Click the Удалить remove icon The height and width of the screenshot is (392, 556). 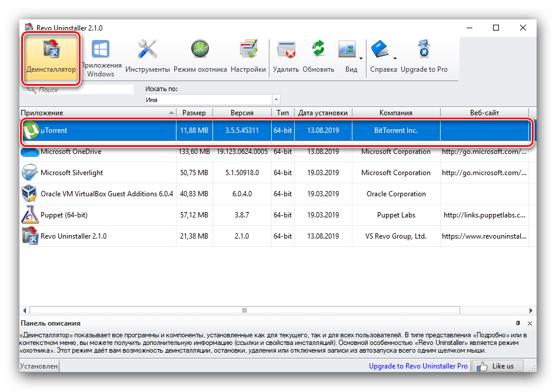(x=286, y=58)
